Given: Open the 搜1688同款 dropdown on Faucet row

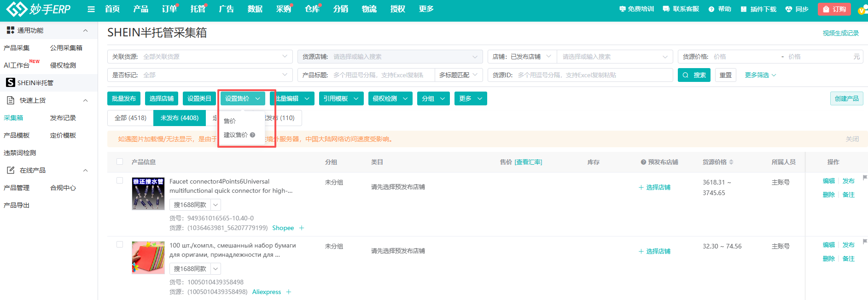Looking at the screenshot, I should point(216,205).
